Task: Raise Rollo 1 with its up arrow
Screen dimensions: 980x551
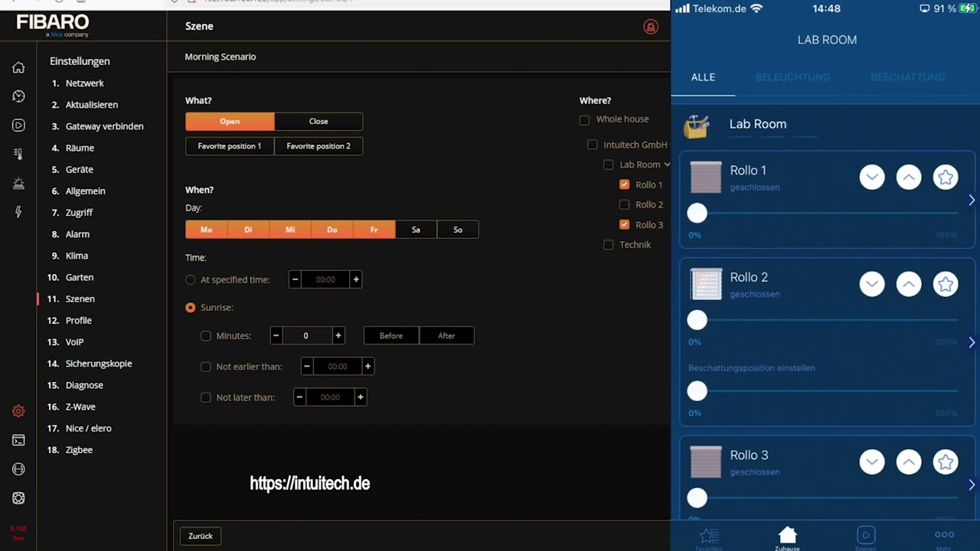Action: tap(909, 178)
